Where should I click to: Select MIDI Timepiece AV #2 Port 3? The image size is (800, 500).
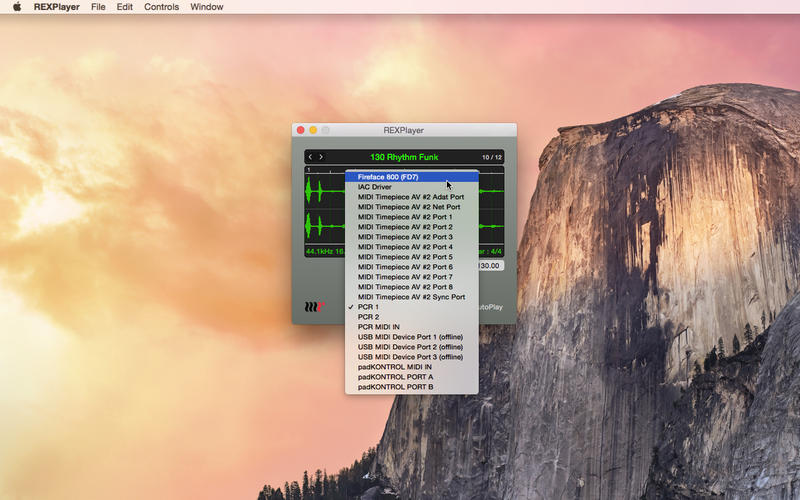pyautogui.click(x=412, y=237)
